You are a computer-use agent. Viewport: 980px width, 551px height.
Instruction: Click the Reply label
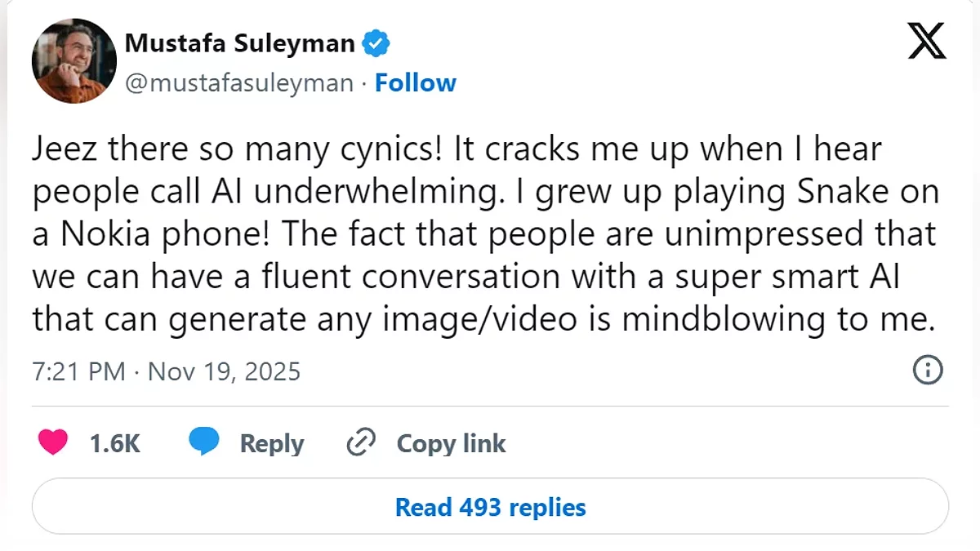(271, 443)
